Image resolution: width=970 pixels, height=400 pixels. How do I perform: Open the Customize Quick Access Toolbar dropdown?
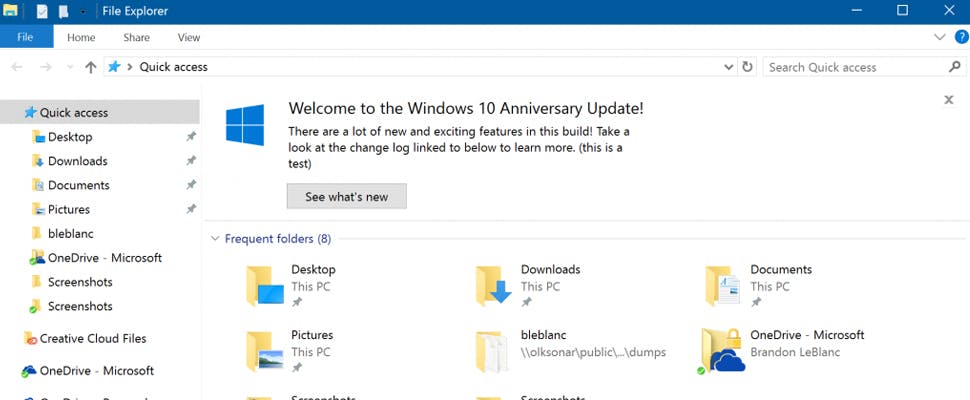(x=83, y=12)
